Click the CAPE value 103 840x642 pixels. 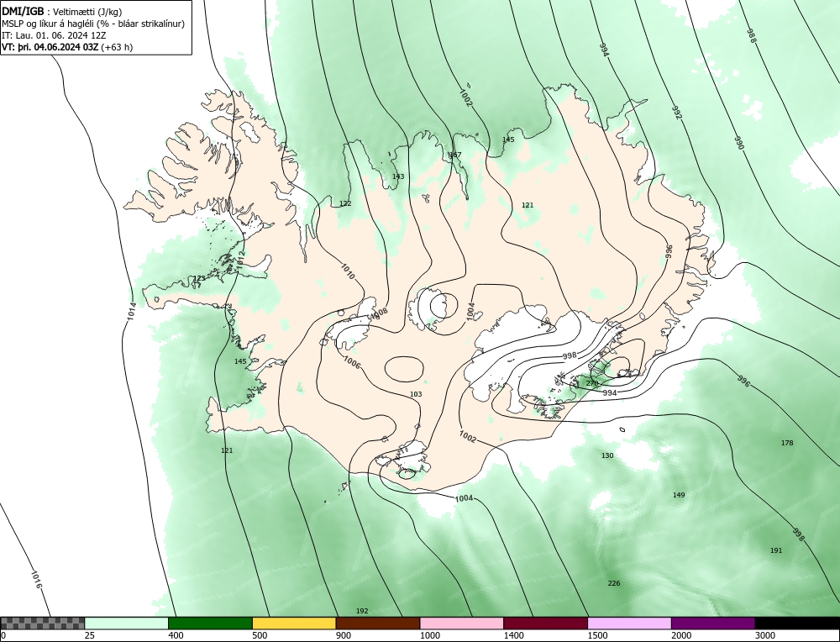[x=416, y=394]
